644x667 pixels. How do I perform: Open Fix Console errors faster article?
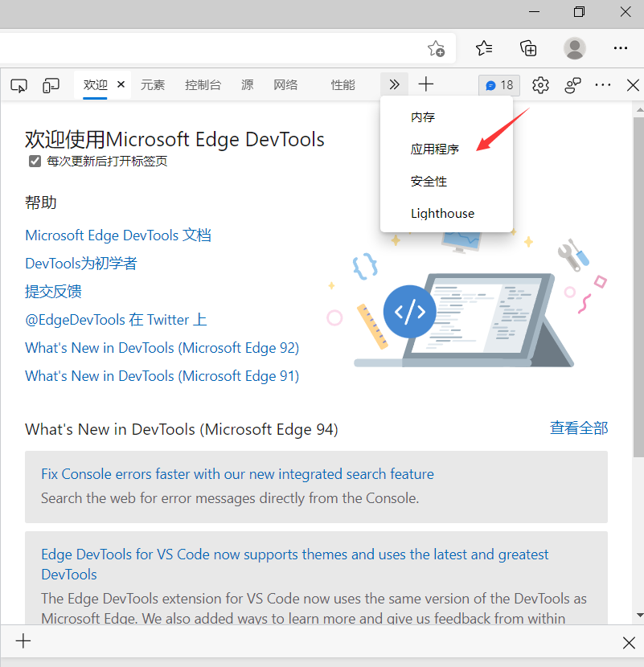pos(237,474)
